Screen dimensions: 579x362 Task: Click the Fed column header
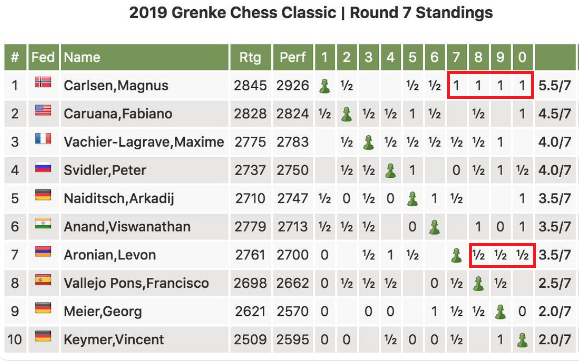[x=43, y=57]
